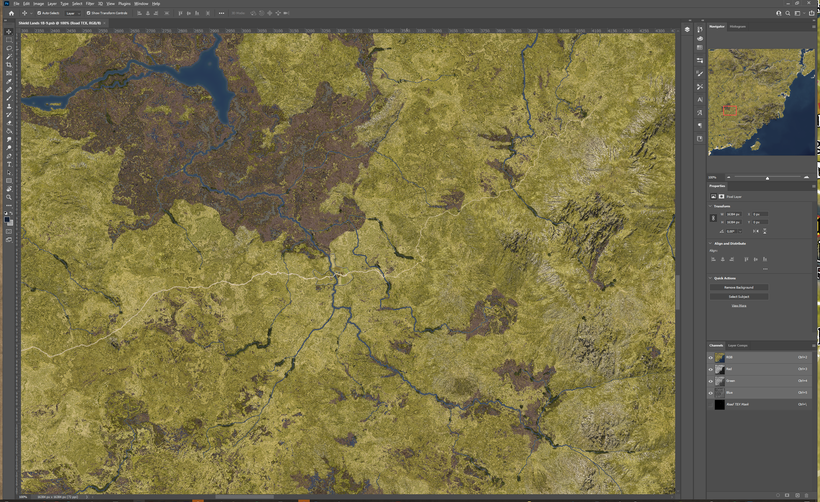The width and height of the screenshot is (820, 502).
Task: Collapse the Transform section
Action: pyautogui.click(x=711, y=207)
